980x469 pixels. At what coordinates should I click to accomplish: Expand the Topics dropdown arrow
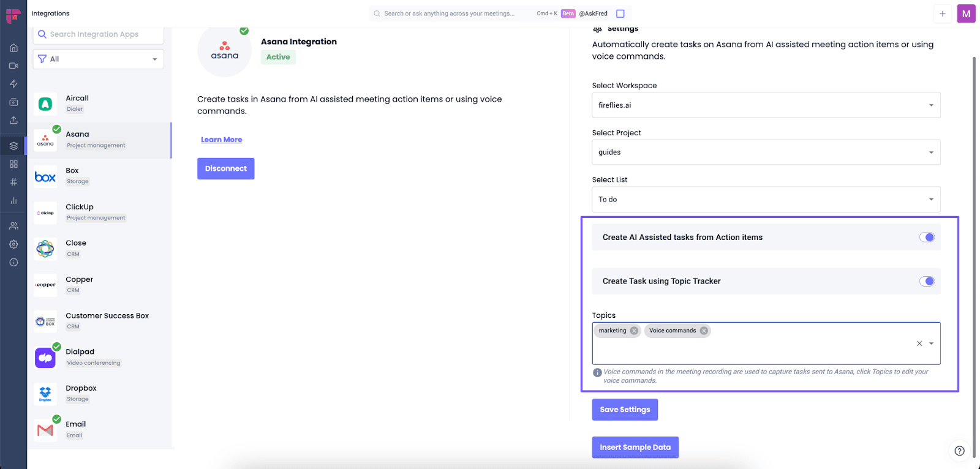(932, 343)
